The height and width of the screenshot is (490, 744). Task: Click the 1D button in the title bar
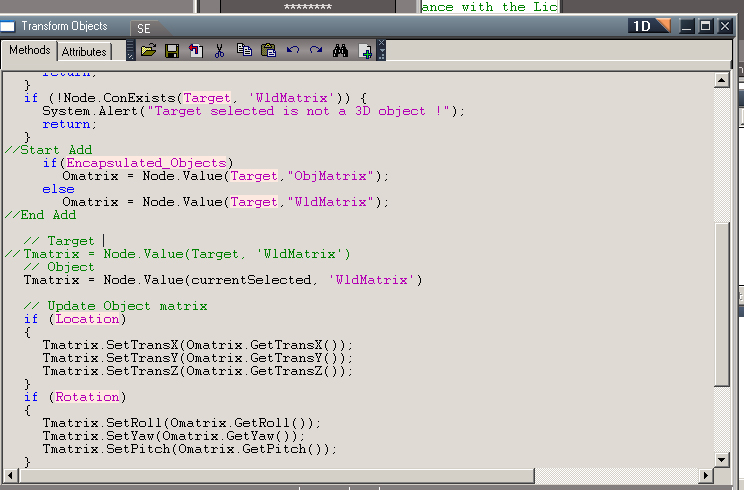(649, 26)
